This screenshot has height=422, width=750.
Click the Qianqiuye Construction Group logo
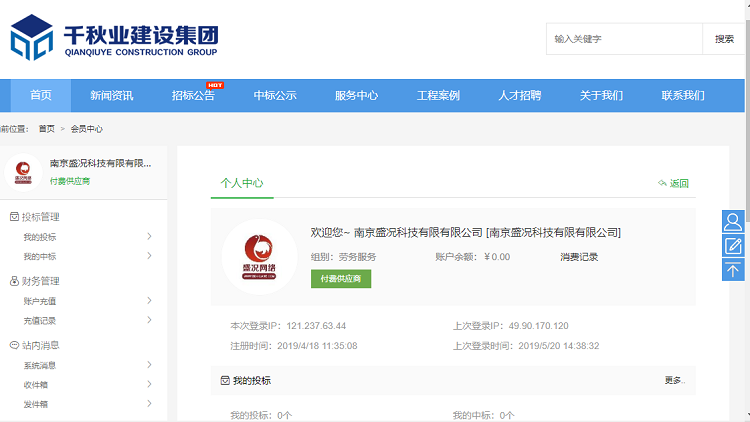pos(113,38)
